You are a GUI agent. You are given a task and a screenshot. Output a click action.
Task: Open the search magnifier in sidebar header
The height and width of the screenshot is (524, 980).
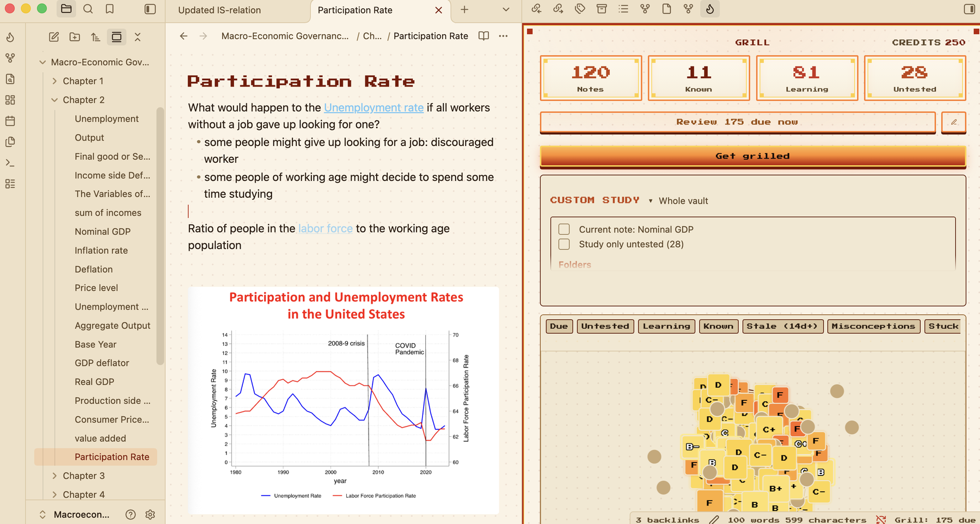click(x=88, y=9)
